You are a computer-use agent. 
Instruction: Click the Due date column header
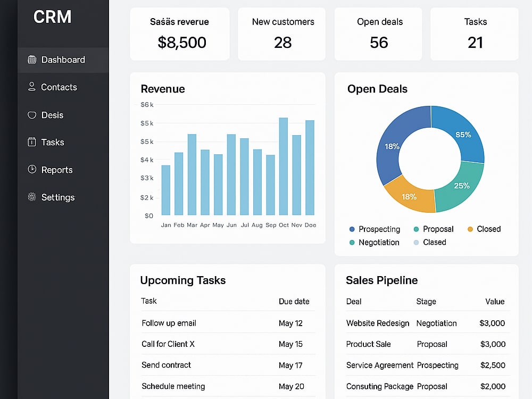click(294, 301)
